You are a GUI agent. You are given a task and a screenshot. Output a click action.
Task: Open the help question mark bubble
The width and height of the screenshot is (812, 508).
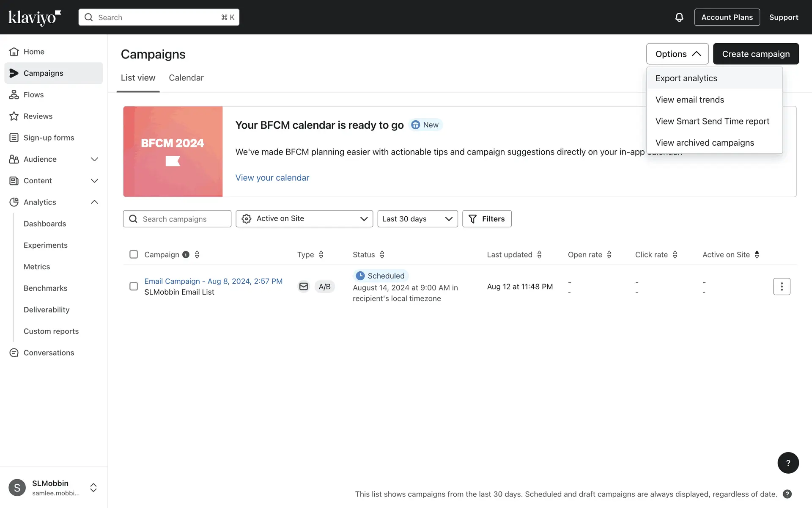pos(788,463)
